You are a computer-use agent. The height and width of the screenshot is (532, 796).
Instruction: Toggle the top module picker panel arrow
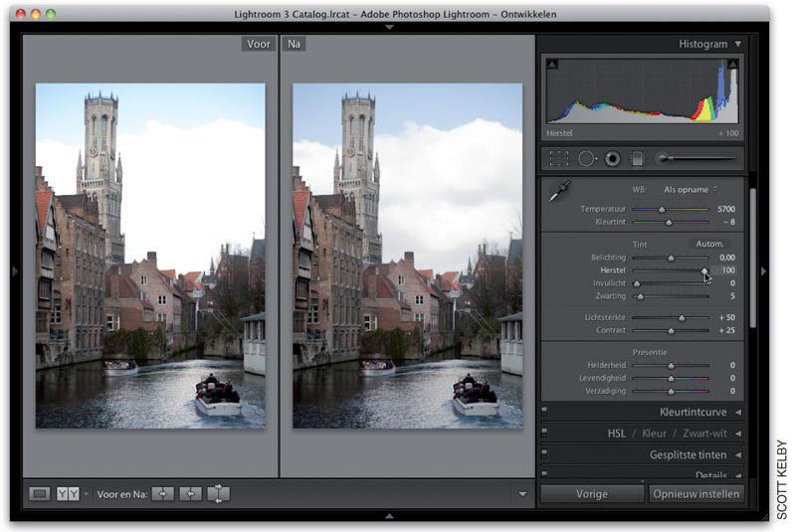click(x=389, y=27)
